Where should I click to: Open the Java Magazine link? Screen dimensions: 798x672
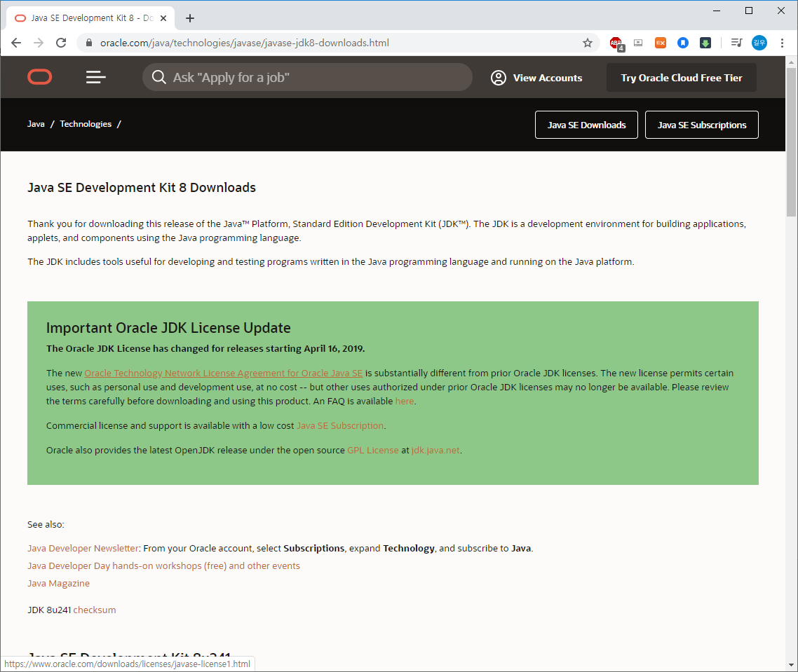coord(58,584)
